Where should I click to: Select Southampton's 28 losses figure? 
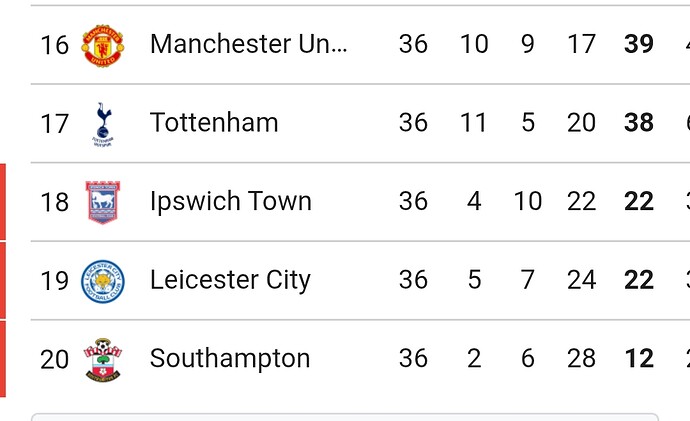pos(581,358)
